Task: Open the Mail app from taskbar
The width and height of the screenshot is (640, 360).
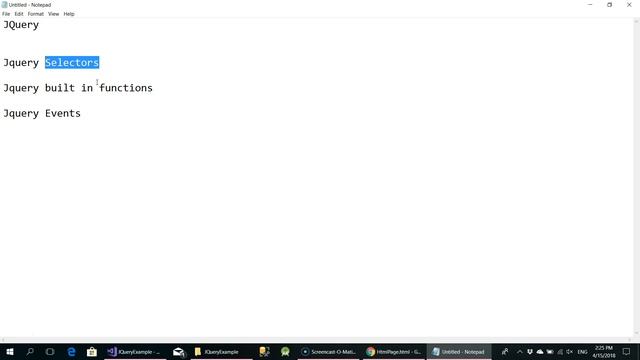Action: click(x=178, y=352)
